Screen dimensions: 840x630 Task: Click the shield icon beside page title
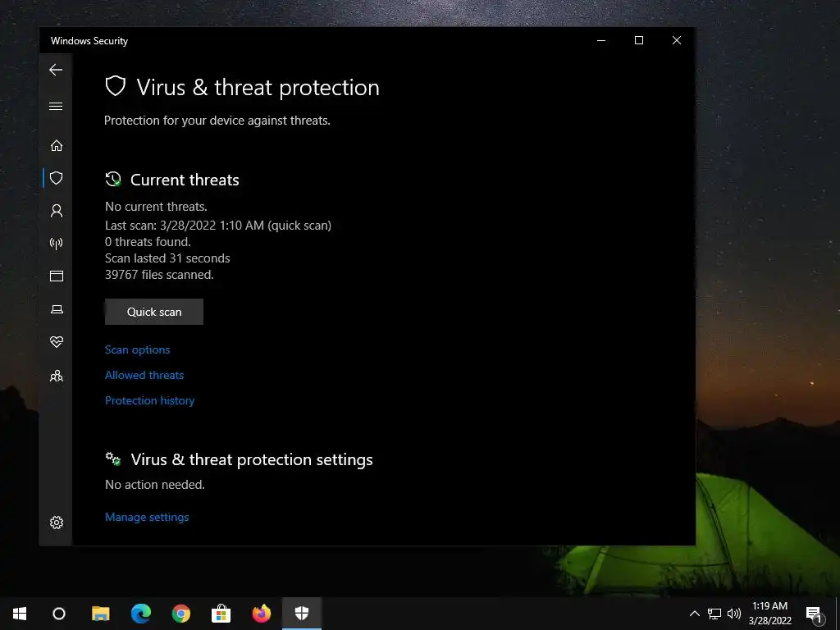click(115, 85)
